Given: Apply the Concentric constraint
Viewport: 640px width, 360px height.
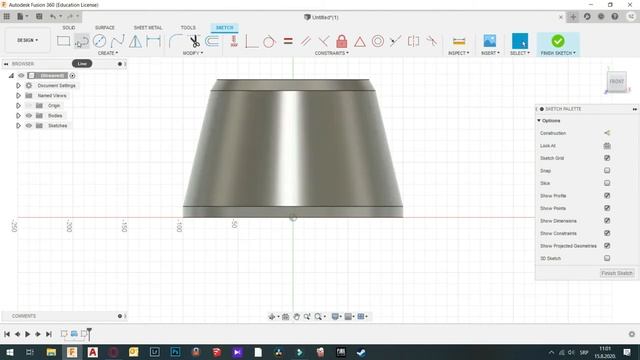Looking at the screenshot, I should point(378,41).
